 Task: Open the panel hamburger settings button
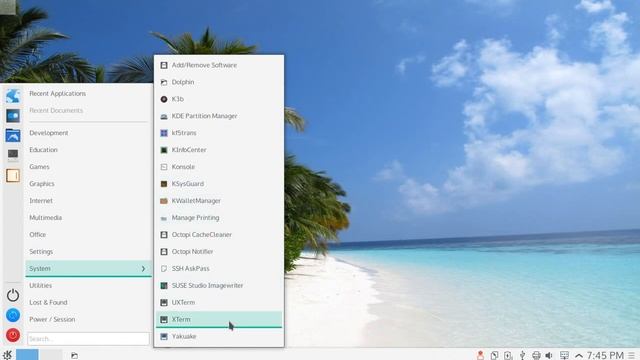point(631,355)
